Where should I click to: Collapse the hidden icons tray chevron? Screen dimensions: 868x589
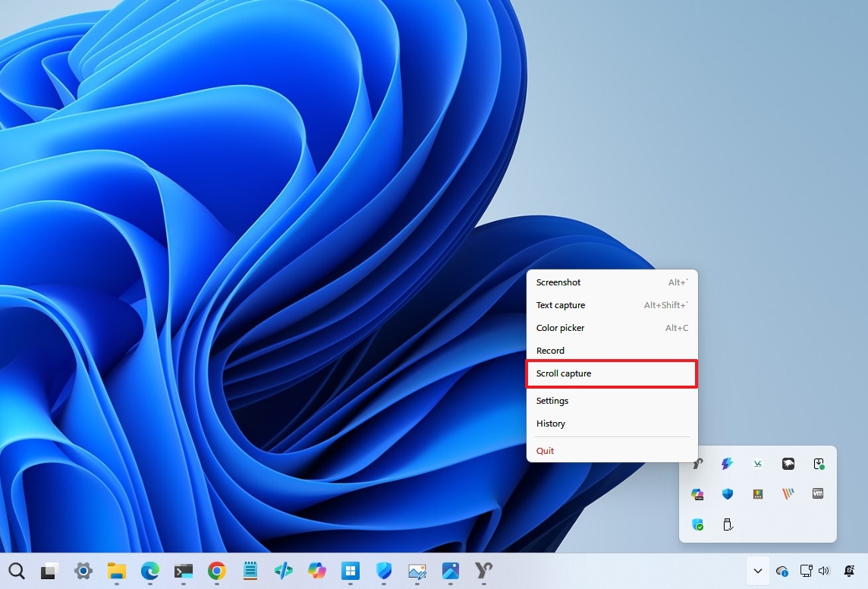(x=757, y=571)
